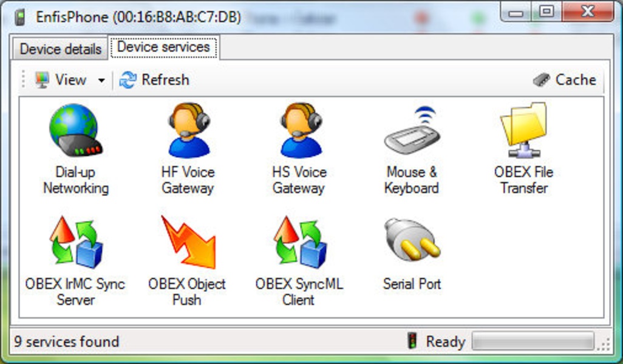The height and width of the screenshot is (364, 623).
Task: Switch to the Device details tab
Action: click(60, 49)
